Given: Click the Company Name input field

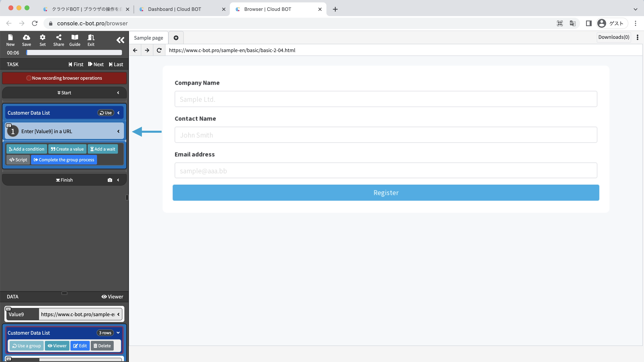Looking at the screenshot, I should point(386,99).
